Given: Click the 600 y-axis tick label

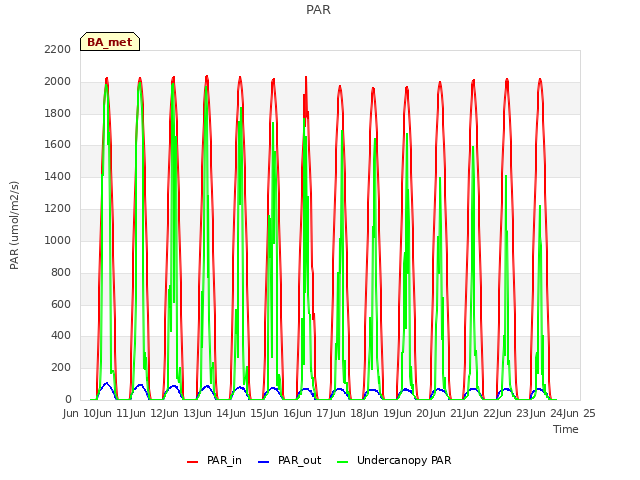Looking at the screenshot, I should tap(61, 304).
